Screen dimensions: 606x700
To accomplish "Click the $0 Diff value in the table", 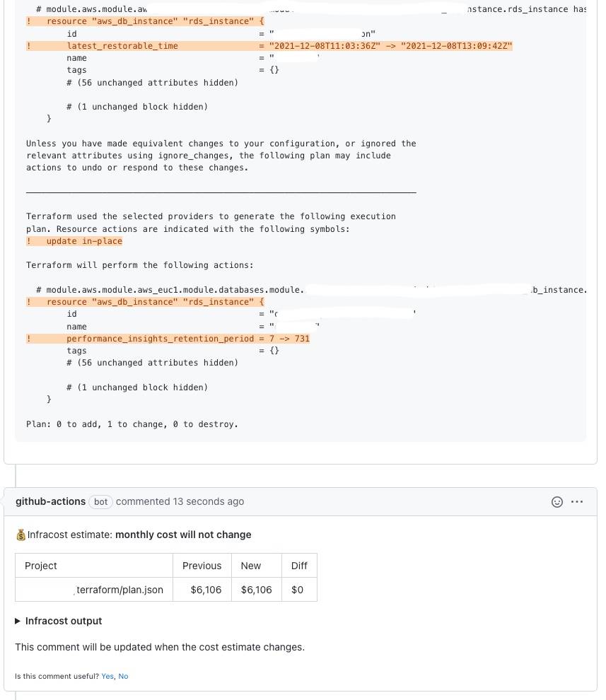I will [x=297, y=589].
